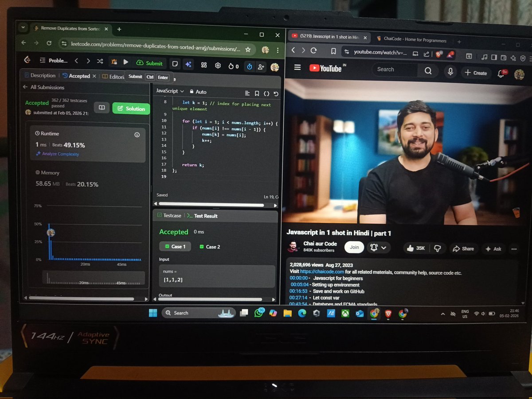
Task: Jump to 00:05:04 timestamp
Action: (x=299, y=285)
